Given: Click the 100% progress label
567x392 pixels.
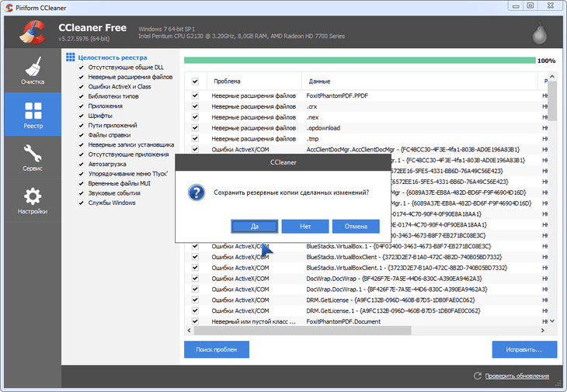Looking at the screenshot, I should (x=546, y=61).
